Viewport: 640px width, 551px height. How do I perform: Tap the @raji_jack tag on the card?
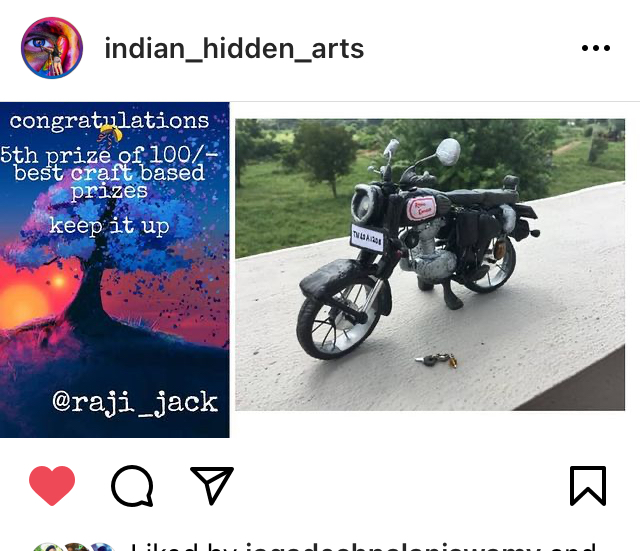pyautogui.click(x=135, y=402)
